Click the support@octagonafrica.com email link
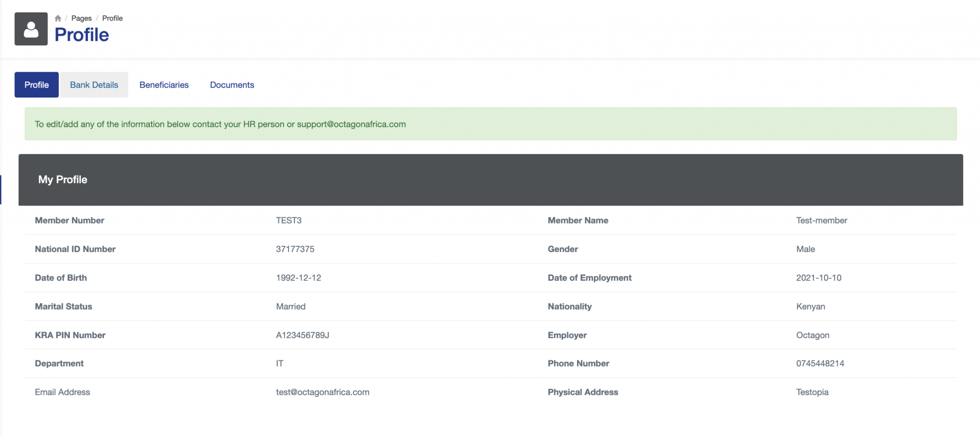This screenshot has width=980, height=437. 350,124
